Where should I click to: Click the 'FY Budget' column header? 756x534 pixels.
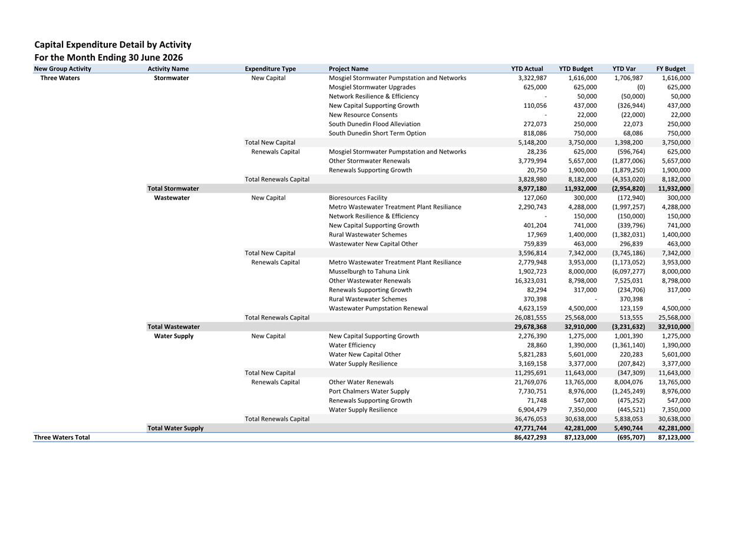click(671, 69)
